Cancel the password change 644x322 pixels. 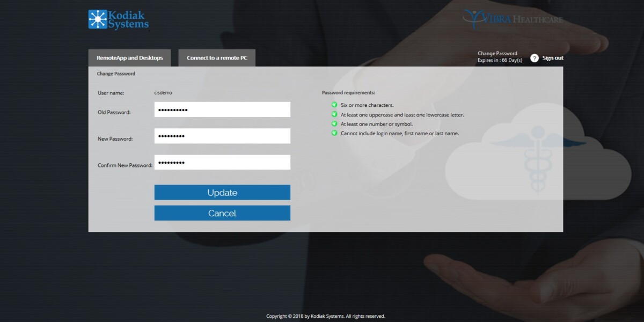coord(222,213)
